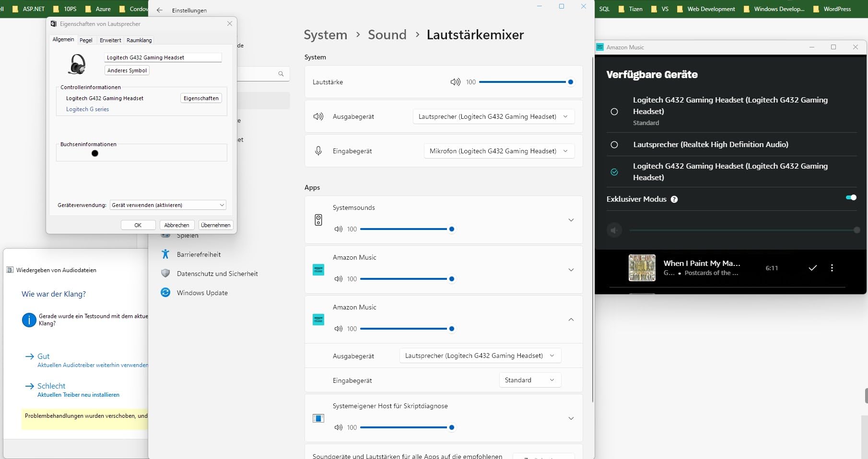Click the Exklusiver Modus help question icon
The height and width of the screenshot is (459, 868).
[x=674, y=199]
